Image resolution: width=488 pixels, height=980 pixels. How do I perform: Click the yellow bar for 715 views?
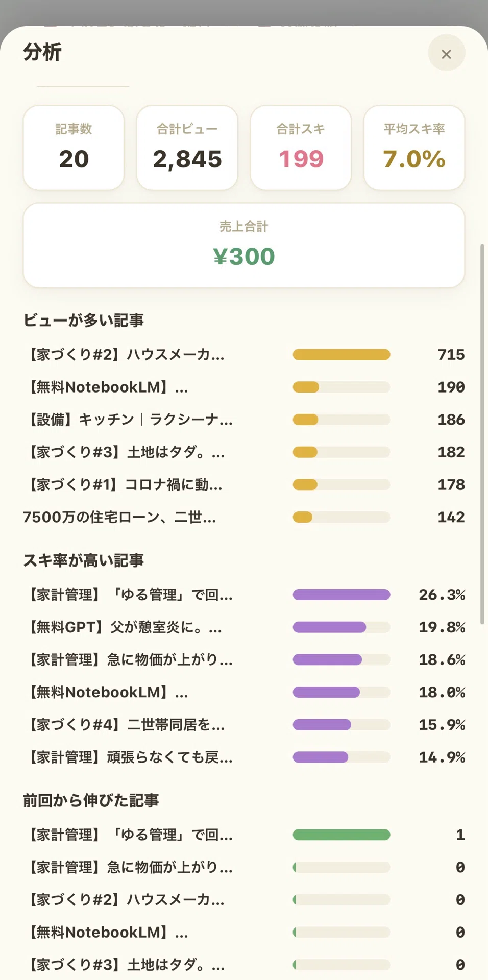tap(341, 354)
